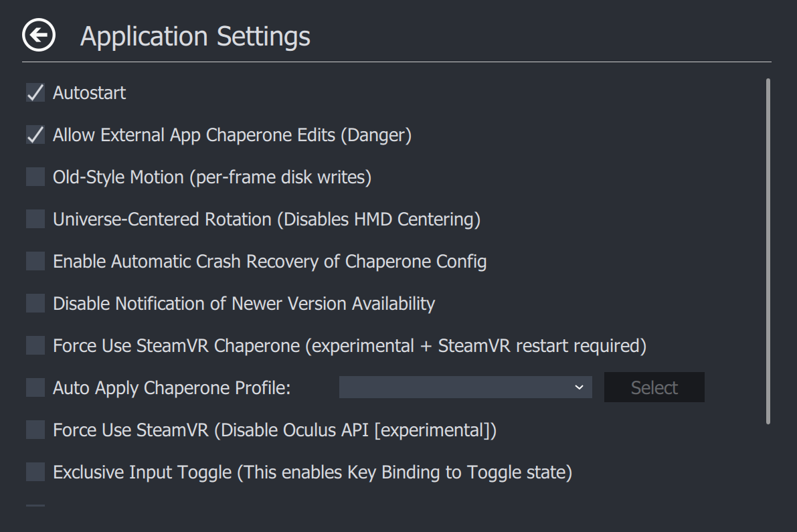Click the Old-Style Motion label text
Viewport: 797px width, 532px height.
point(212,177)
